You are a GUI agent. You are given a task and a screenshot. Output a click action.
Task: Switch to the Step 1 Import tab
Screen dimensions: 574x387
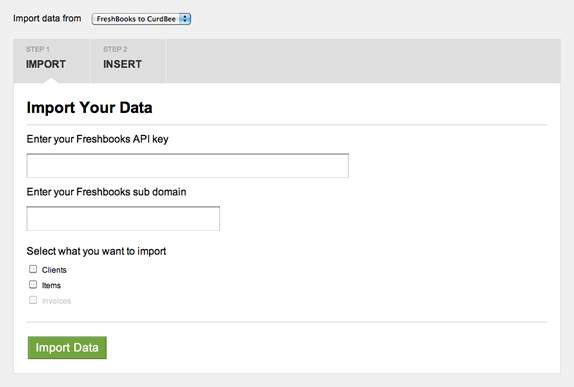pyautogui.click(x=51, y=61)
